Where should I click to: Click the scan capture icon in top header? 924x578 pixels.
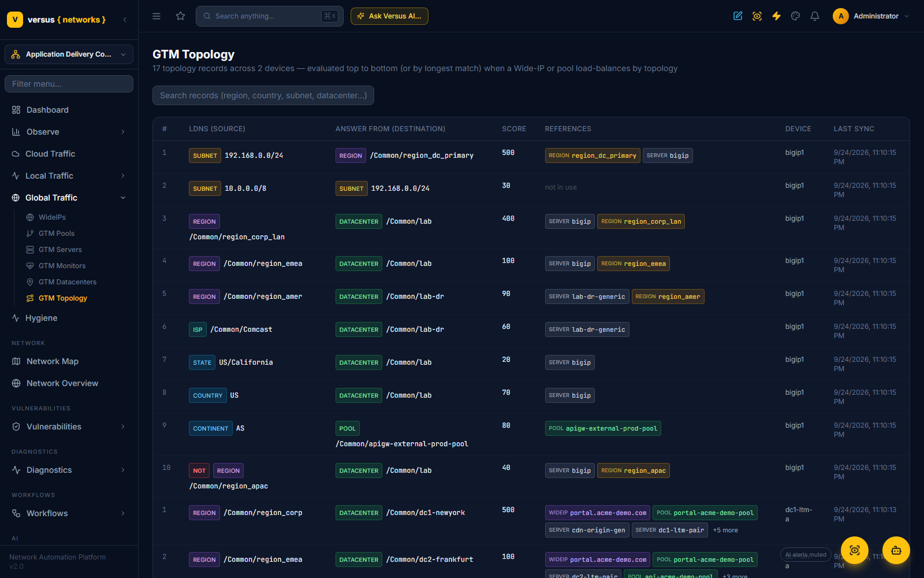point(757,16)
